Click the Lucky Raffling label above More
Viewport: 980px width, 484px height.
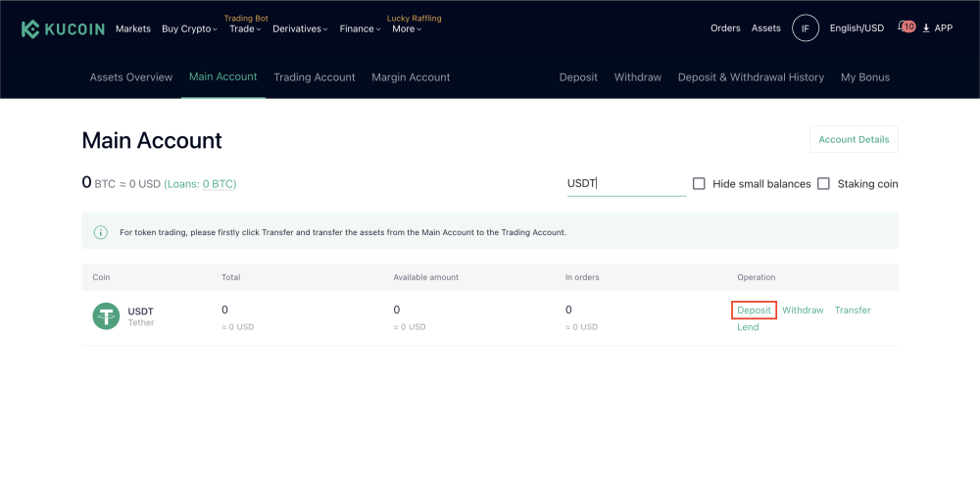415,18
